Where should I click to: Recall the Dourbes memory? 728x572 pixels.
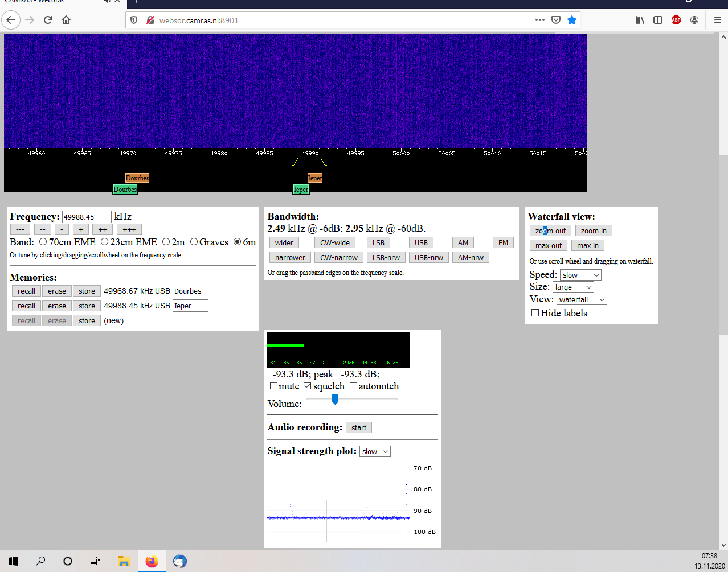(26, 291)
